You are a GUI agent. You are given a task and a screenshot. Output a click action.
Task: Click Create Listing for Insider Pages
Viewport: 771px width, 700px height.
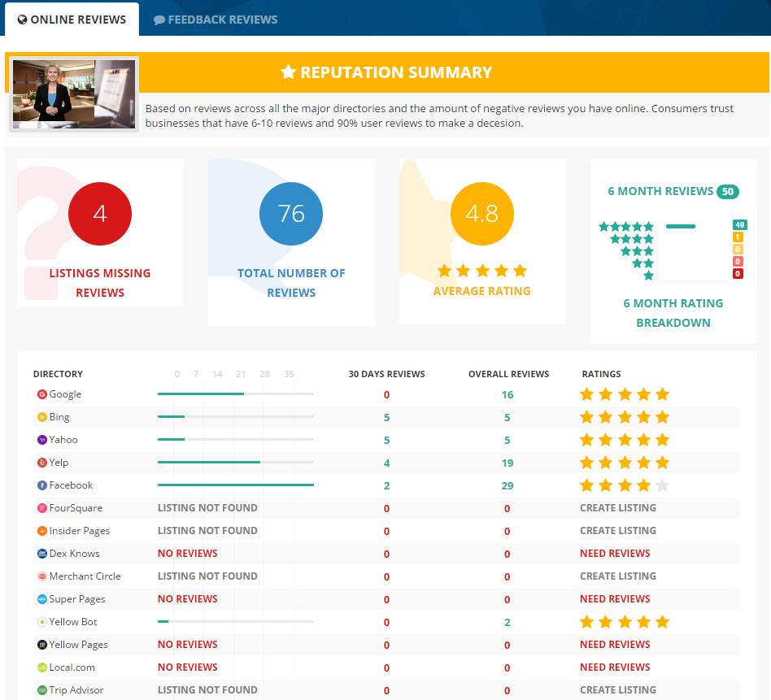[x=617, y=531]
